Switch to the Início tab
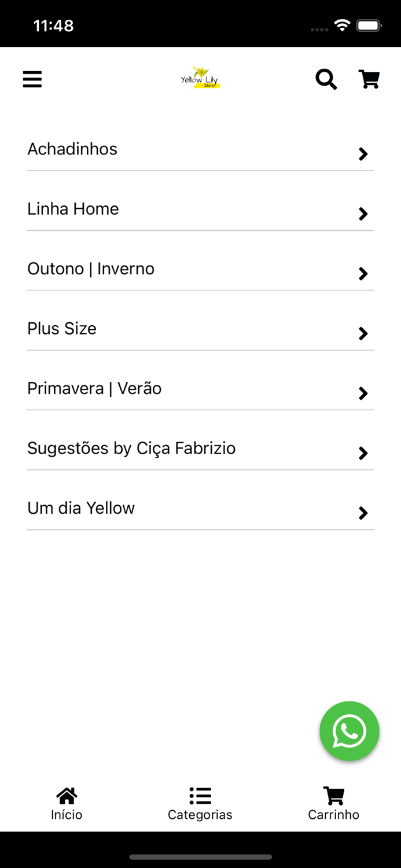Viewport: 401px width, 868px height. click(66, 803)
